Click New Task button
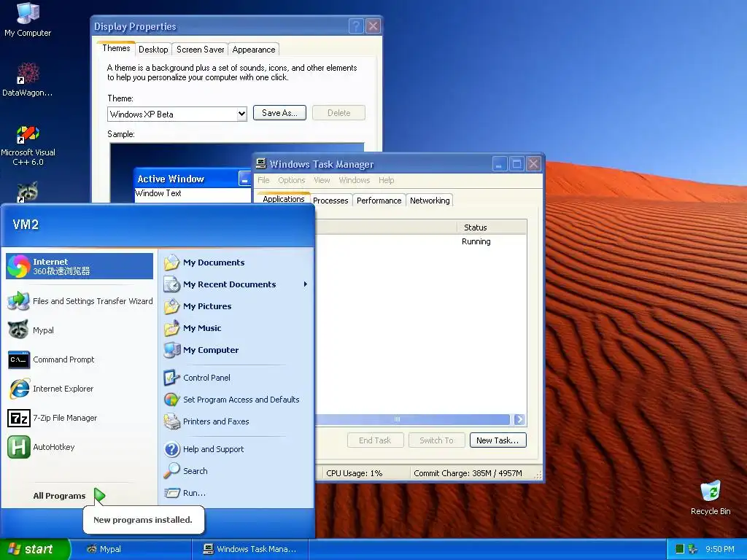This screenshot has height=560, width=747. pos(498,440)
